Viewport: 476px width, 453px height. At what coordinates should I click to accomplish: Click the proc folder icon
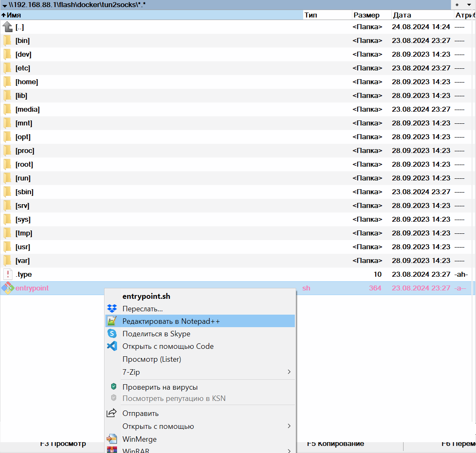(x=7, y=151)
